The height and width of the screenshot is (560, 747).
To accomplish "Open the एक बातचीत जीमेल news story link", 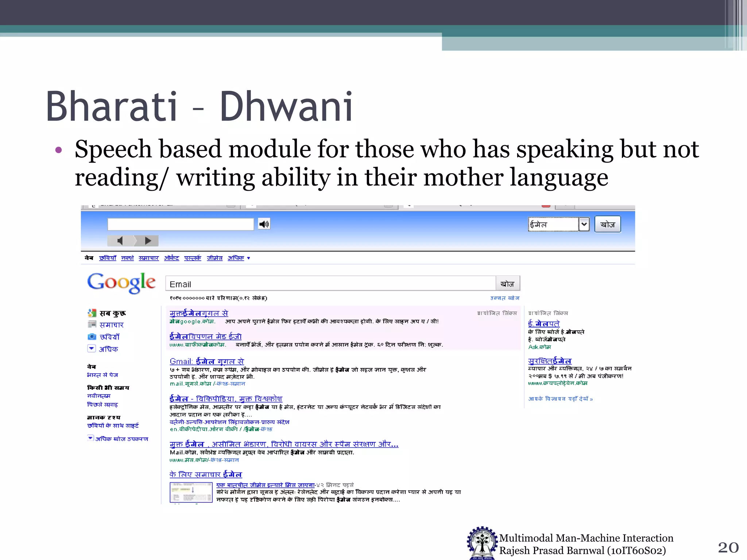I will coord(266,485).
